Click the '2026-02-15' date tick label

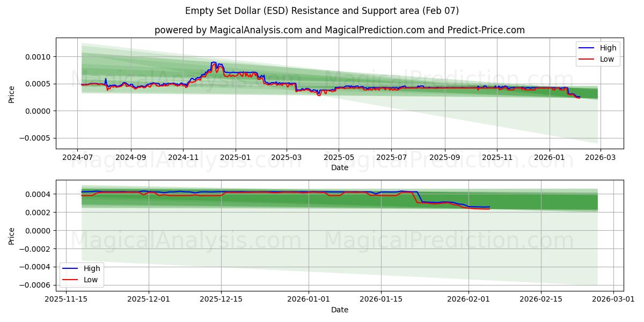click(541, 300)
